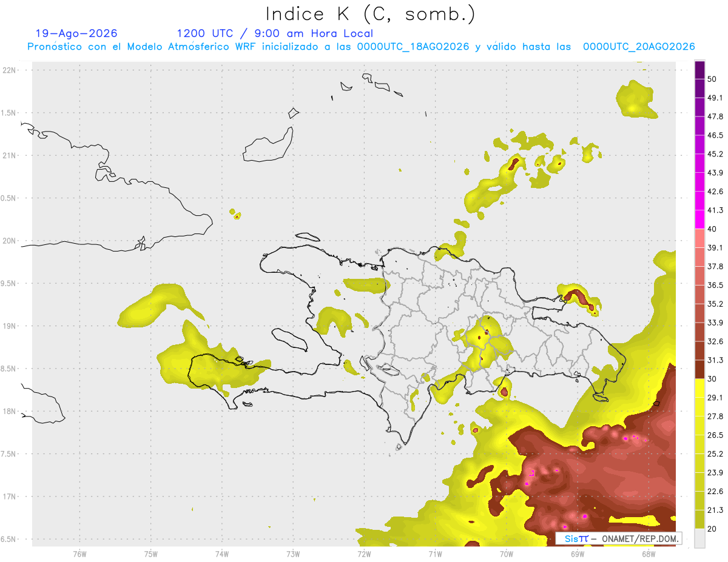
Task: Click legend value "41.3"
Action: (715, 210)
